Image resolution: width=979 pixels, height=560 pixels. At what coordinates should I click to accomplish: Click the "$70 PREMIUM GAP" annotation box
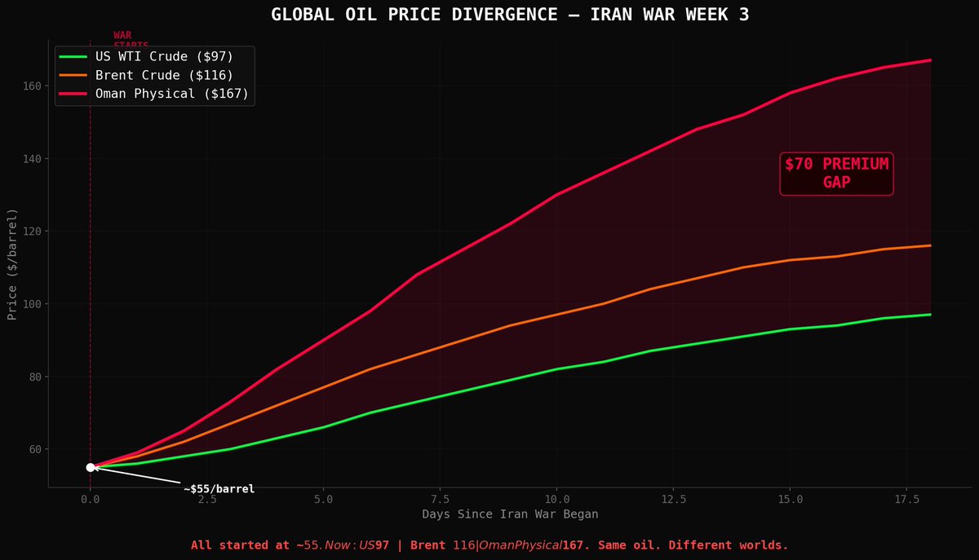point(836,174)
